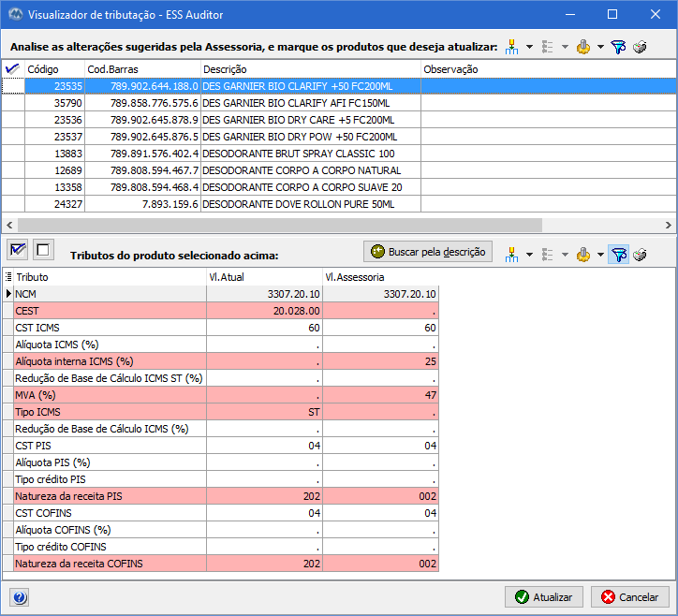Select the Natureza da receita PIS row
Viewport: 678px width, 616px height.
pyautogui.click(x=221, y=496)
